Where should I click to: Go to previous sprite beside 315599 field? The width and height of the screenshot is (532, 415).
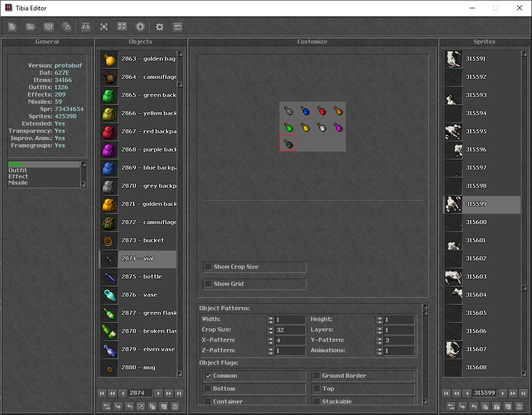(x=467, y=393)
